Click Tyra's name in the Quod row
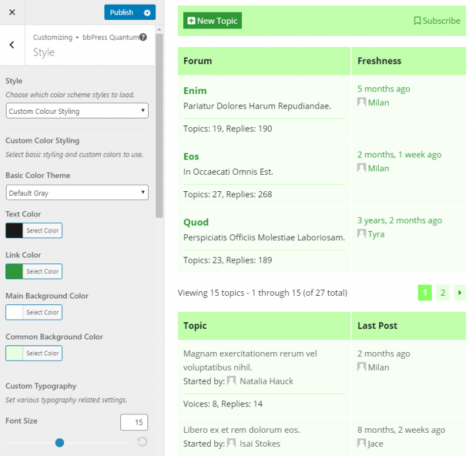Viewport: 476px width, 456px height. (376, 234)
